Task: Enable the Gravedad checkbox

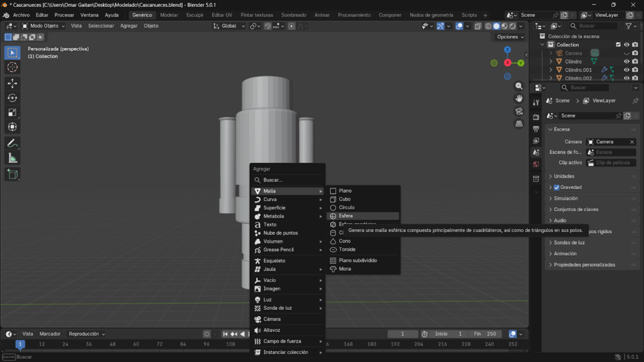Action: coord(557,187)
